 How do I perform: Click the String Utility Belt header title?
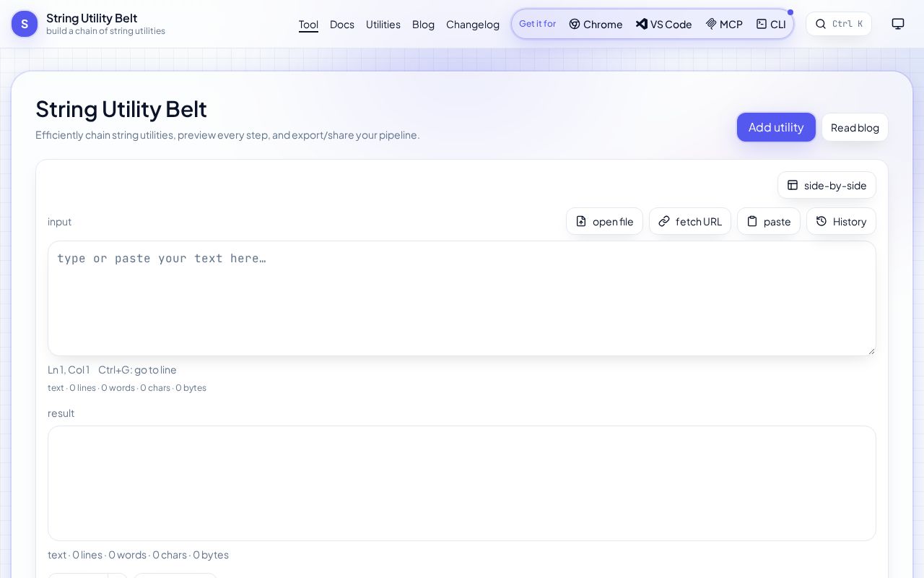[92, 18]
